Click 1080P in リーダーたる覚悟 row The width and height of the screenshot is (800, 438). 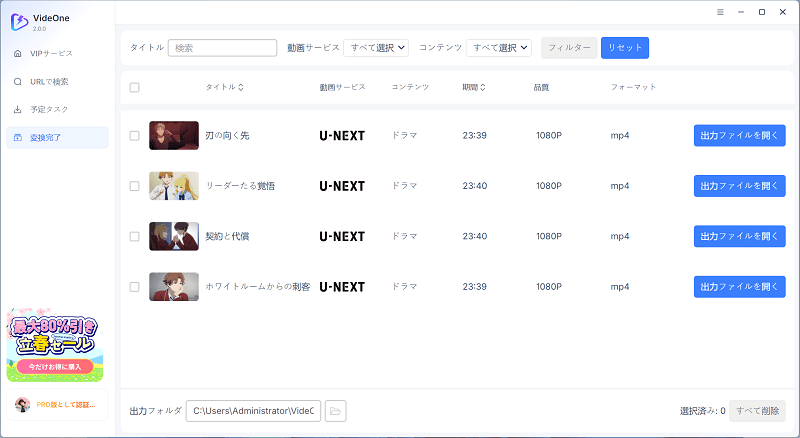549,186
